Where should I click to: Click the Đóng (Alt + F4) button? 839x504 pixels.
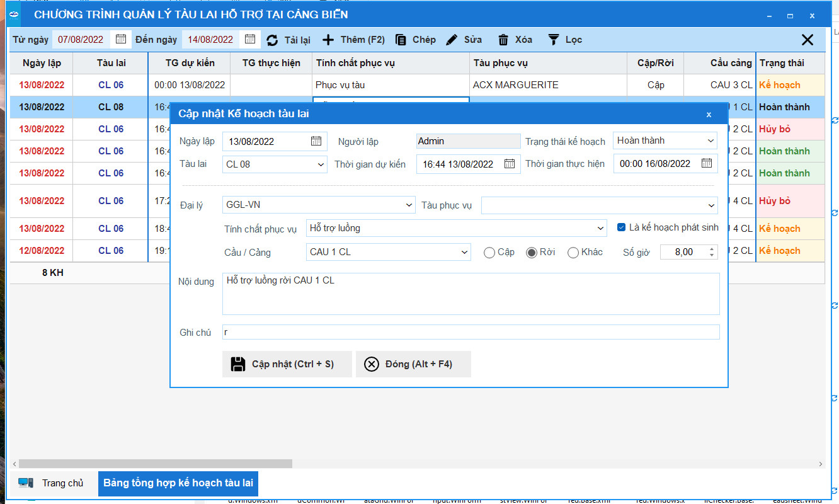click(413, 364)
